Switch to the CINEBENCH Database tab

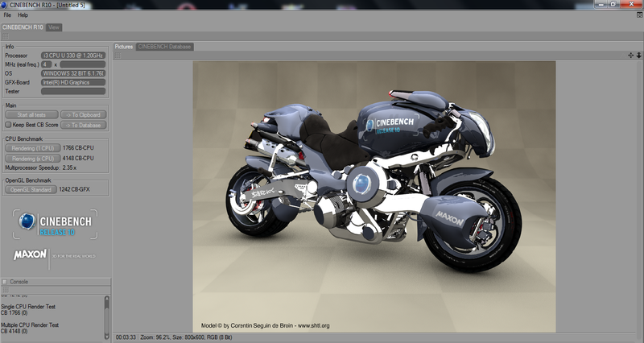(x=164, y=47)
